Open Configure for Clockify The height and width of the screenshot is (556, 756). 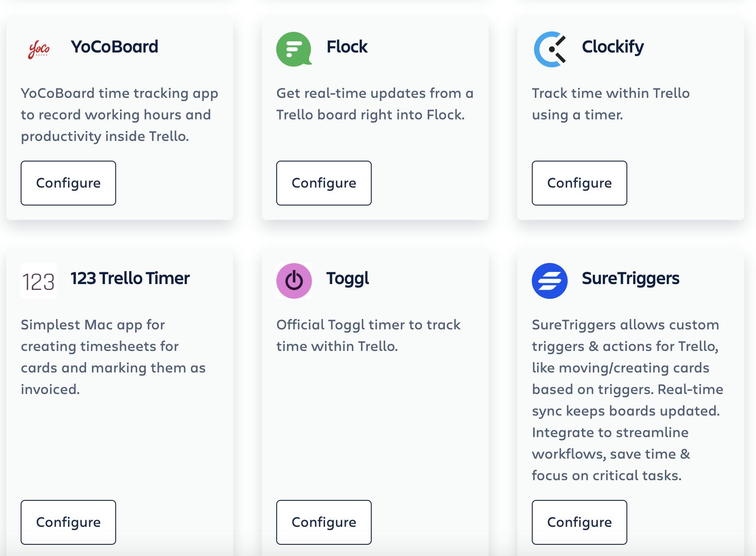(x=579, y=183)
